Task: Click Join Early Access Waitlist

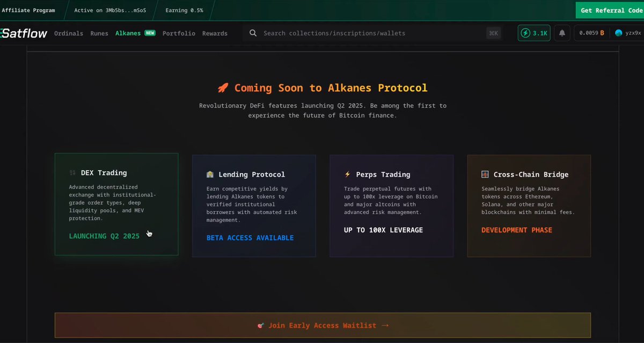Action: tap(323, 325)
